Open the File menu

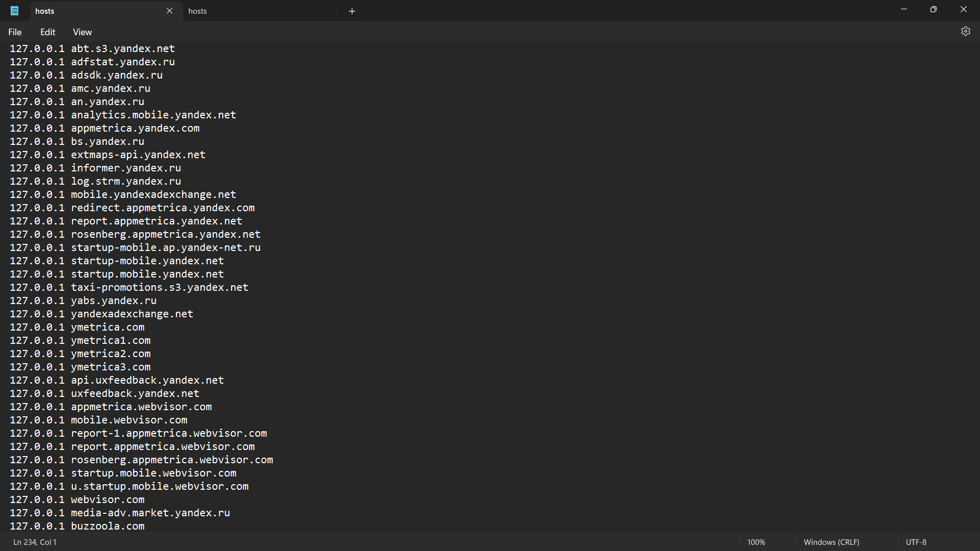(15, 32)
